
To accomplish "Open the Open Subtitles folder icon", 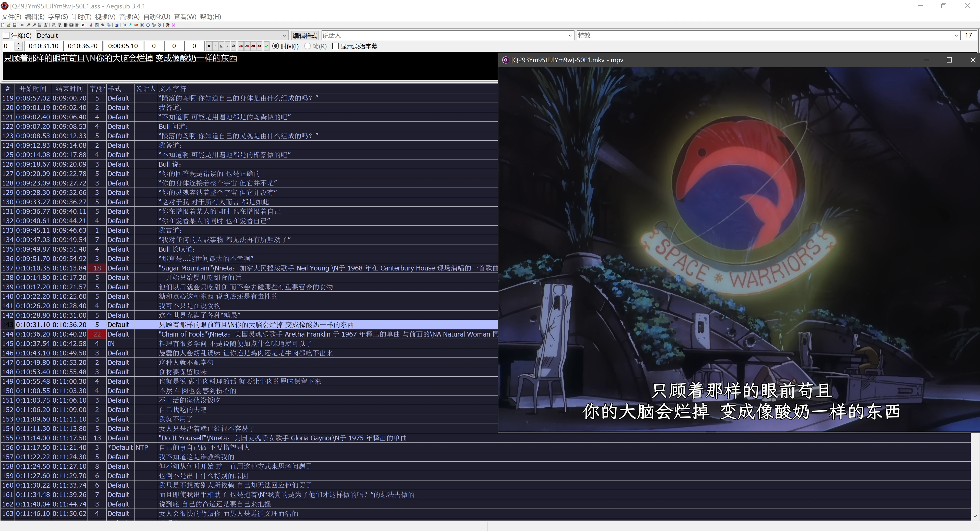I will [8, 25].
